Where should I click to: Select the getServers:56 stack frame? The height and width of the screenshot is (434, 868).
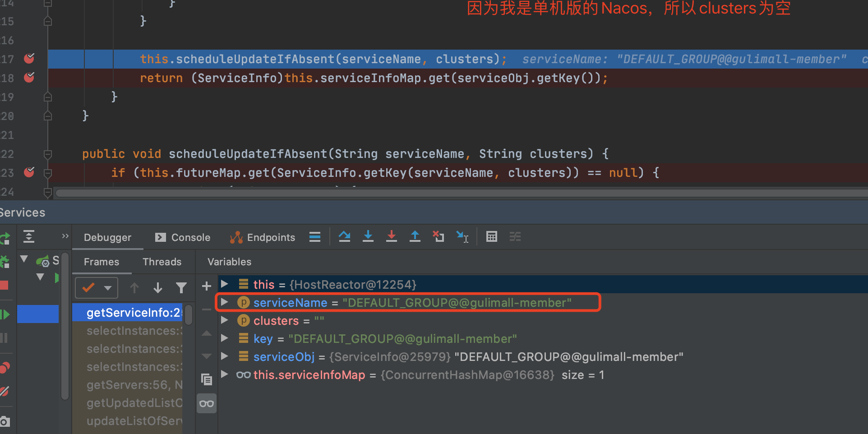click(x=128, y=385)
